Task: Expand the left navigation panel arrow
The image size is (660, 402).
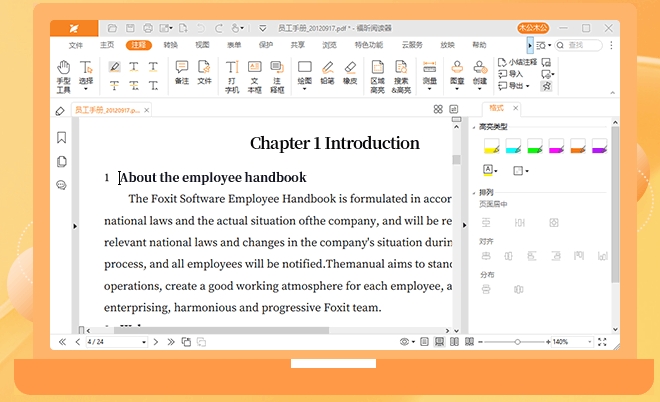Action: click(75, 227)
